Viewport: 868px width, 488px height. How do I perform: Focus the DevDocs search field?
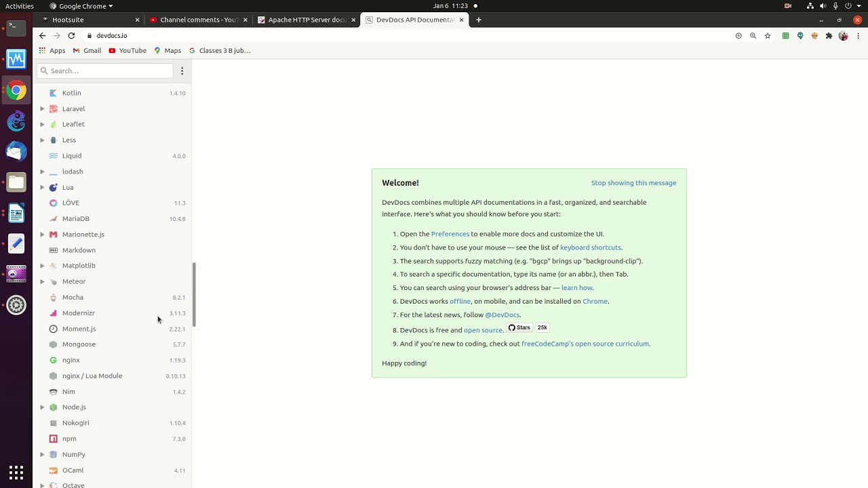105,70
